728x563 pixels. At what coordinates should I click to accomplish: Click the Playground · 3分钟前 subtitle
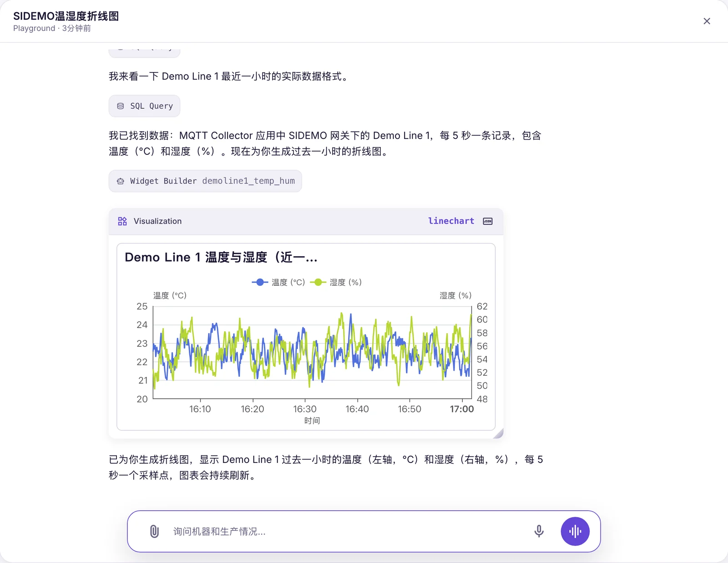click(52, 28)
